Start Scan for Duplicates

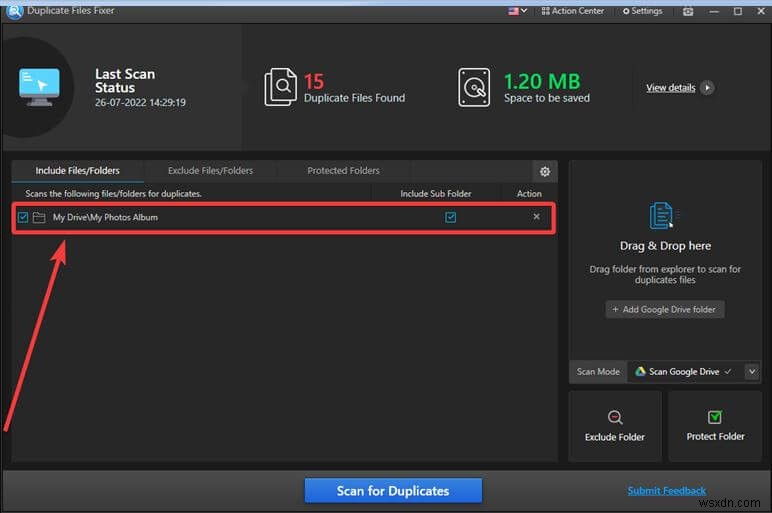(393, 491)
